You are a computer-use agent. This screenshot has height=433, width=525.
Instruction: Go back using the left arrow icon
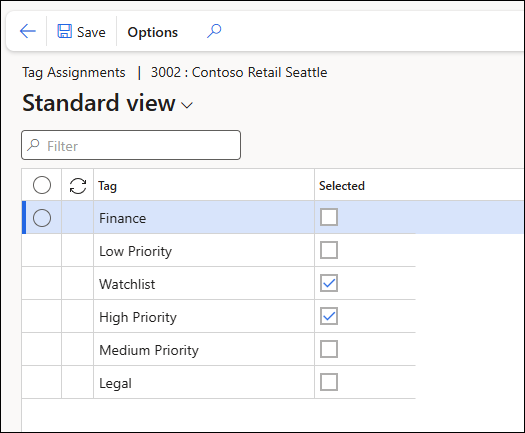(27, 31)
